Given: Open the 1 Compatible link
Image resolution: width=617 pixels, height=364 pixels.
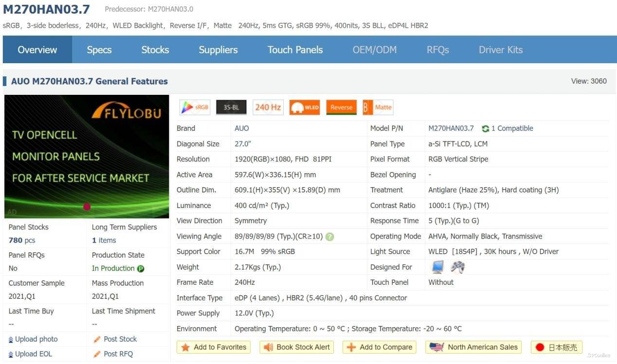Looking at the screenshot, I should [x=512, y=128].
